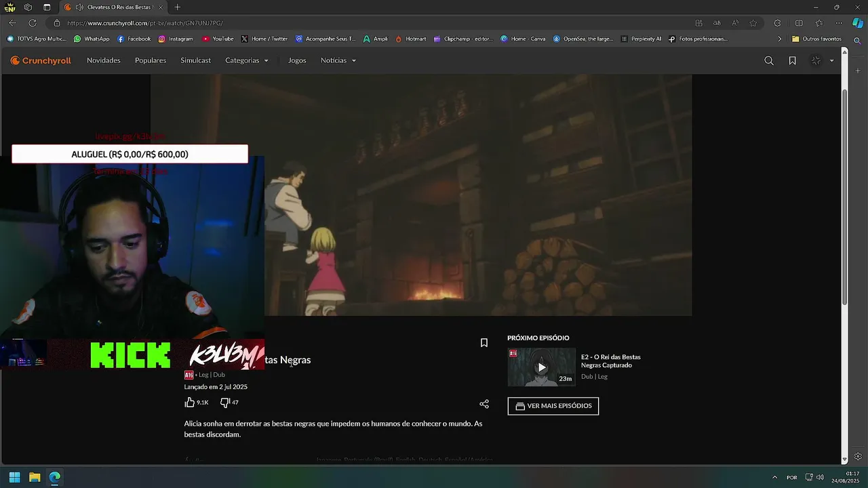
Task: Open the YouTube bookmark
Action: (x=218, y=39)
